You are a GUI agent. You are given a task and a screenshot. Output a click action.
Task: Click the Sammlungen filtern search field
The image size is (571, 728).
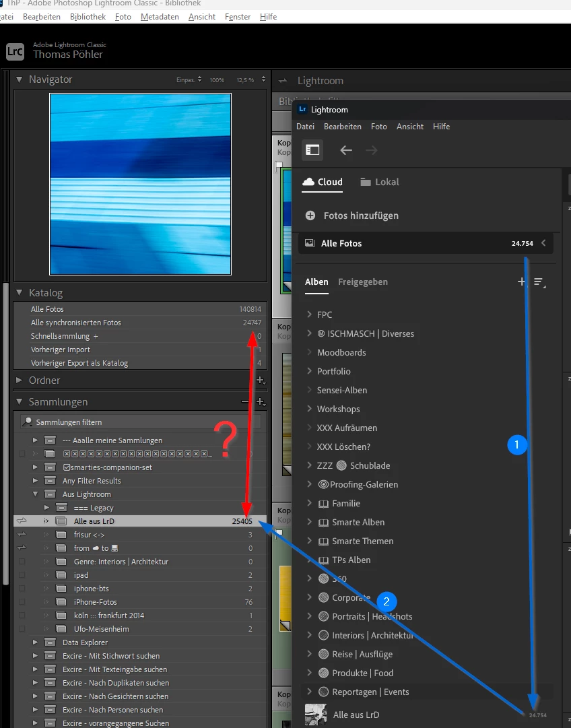[x=141, y=422]
